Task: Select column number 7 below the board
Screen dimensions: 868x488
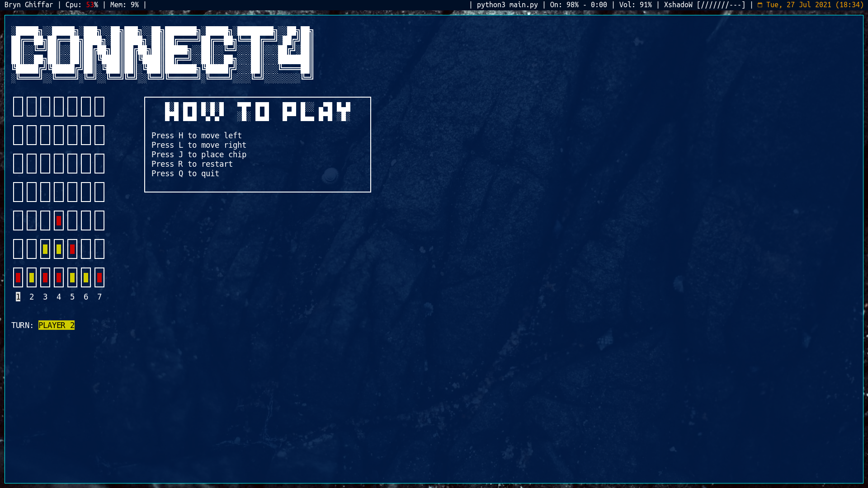Action: [x=99, y=297]
